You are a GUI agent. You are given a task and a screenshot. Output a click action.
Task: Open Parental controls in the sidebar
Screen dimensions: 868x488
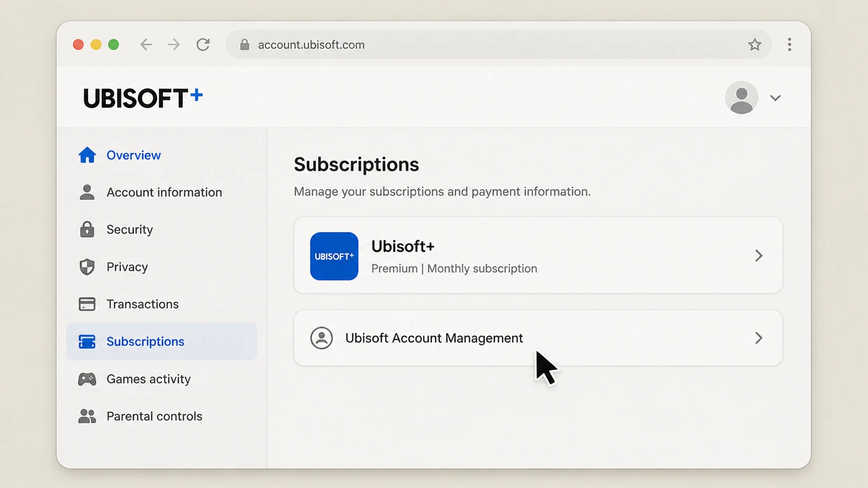(162, 416)
